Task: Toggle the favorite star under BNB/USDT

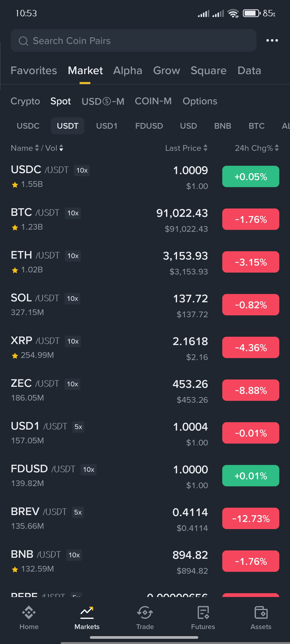Action: [15, 569]
